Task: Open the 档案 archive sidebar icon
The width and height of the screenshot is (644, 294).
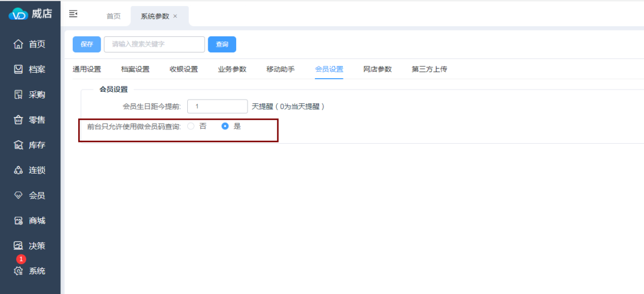Action: tap(18, 69)
